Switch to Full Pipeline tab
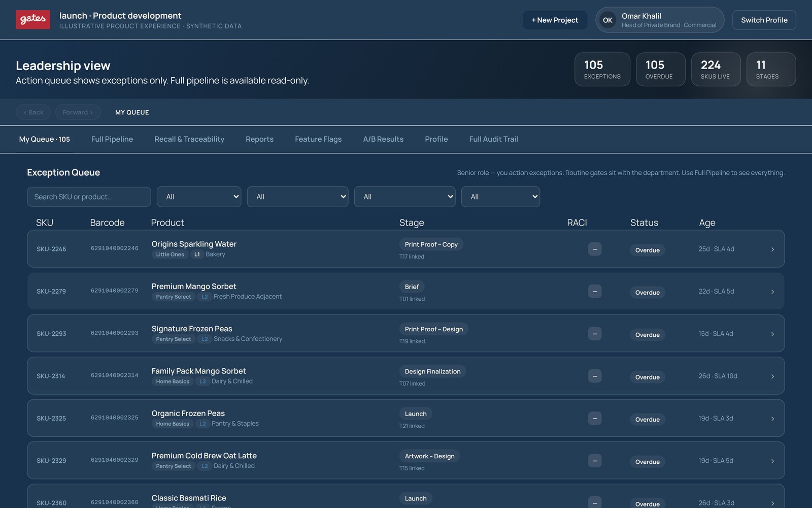812x508 pixels. (112, 139)
